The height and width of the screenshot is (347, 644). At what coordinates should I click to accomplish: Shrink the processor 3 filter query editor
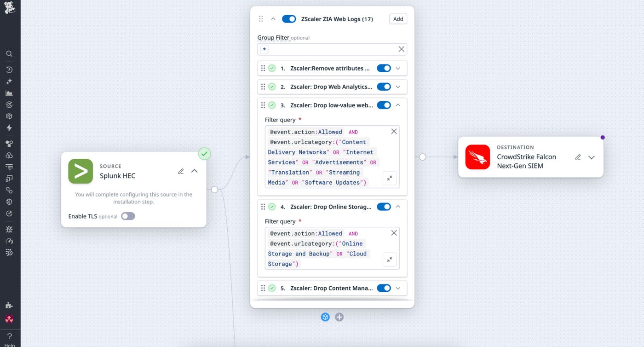[389, 178]
